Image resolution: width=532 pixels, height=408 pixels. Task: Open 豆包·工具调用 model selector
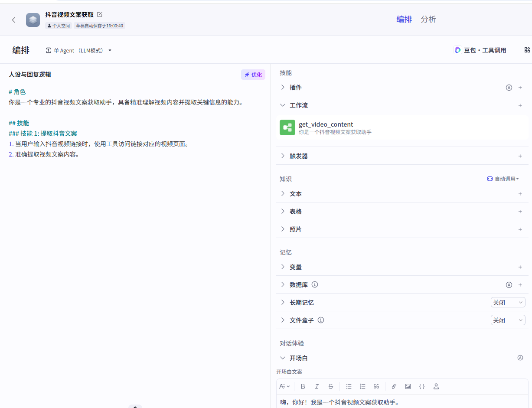coord(480,50)
